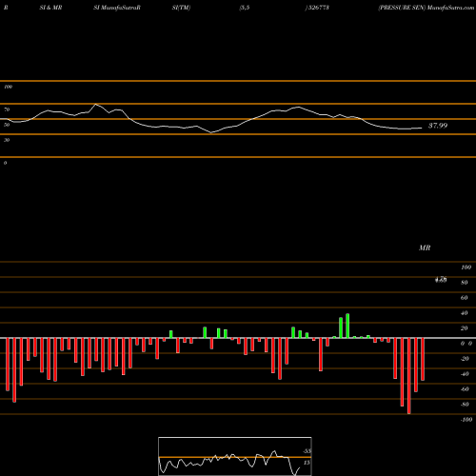Click the '(5,5' parameter text

pos(245,8)
